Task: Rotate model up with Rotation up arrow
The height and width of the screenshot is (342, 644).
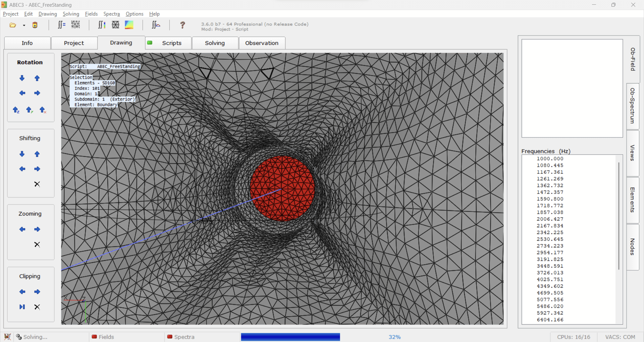Action: tap(37, 78)
